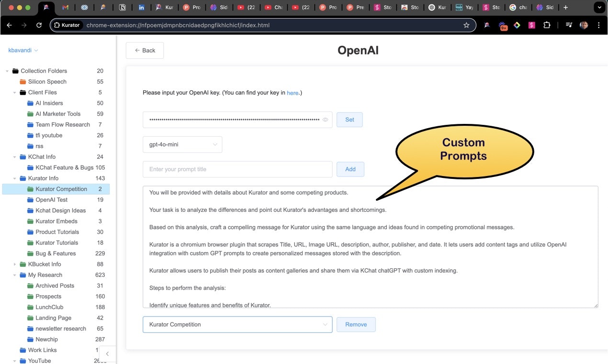Click the Silicon Speech folder icon

pyautogui.click(x=23, y=82)
